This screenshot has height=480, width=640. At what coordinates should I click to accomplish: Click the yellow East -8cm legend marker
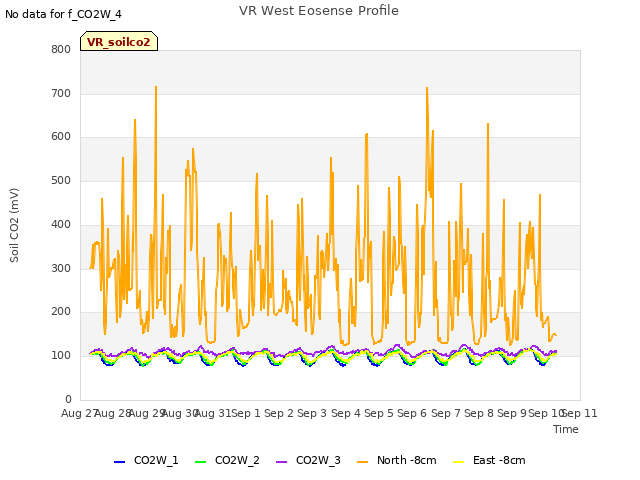click(x=459, y=462)
